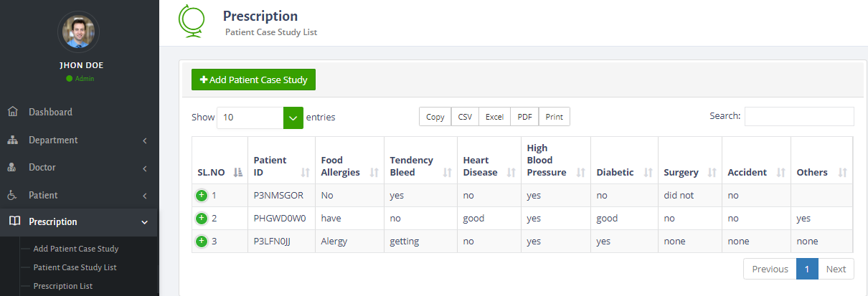The width and height of the screenshot is (868, 296).
Task: Click Add Patient Case Study button
Action: [x=253, y=80]
